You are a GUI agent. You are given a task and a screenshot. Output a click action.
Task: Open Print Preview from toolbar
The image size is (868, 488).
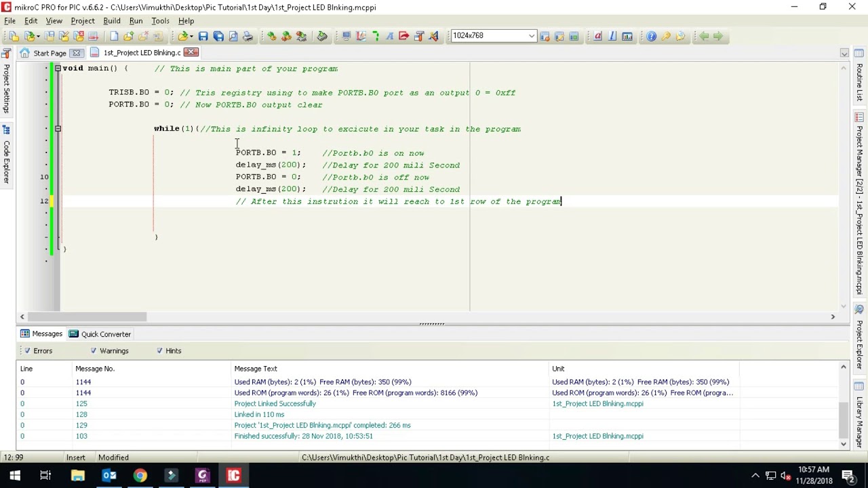233,36
